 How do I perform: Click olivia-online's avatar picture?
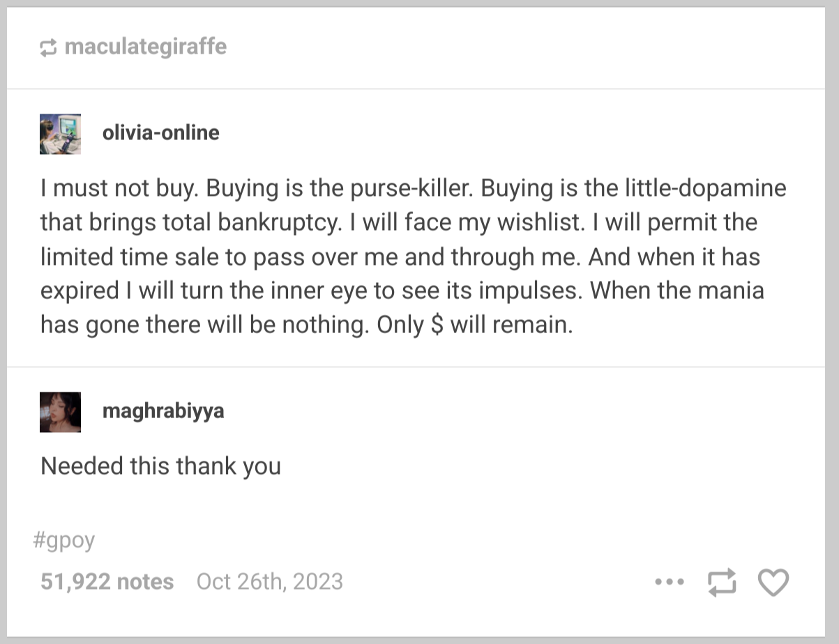click(60, 134)
